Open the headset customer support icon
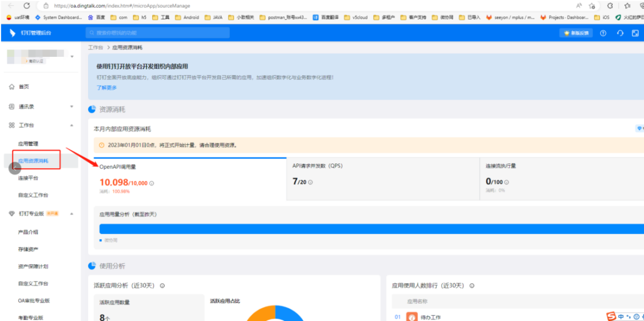The image size is (644, 321). 620,33
